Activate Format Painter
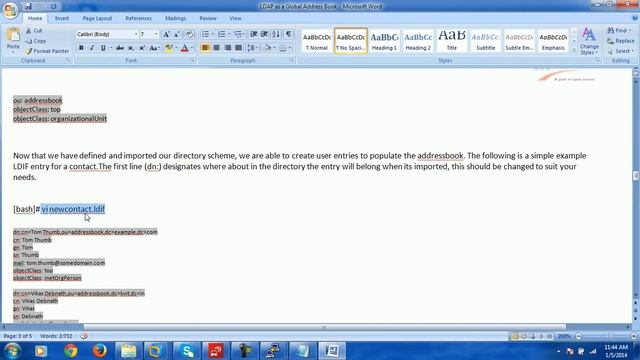The image size is (640, 360). (x=47, y=51)
